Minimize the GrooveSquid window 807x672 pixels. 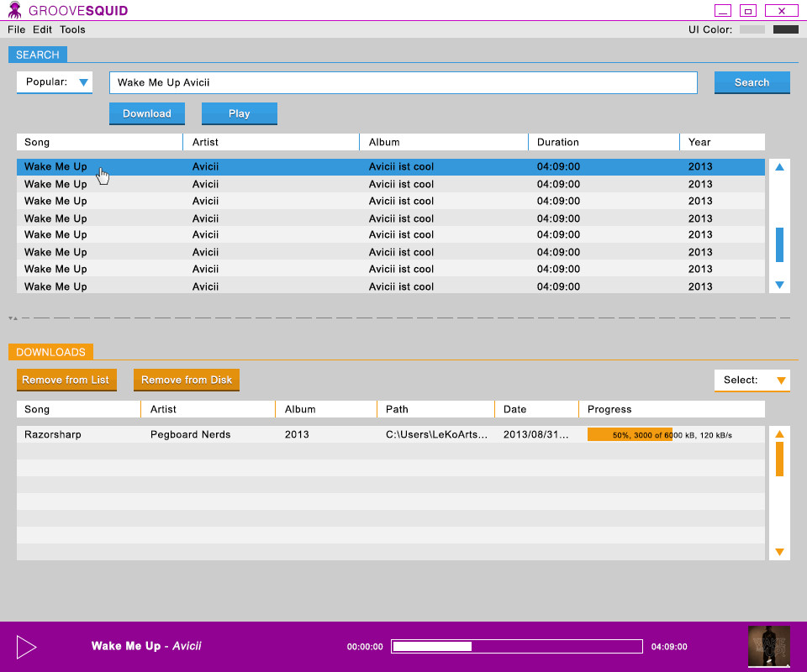pyautogui.click(x=723, y=10)
